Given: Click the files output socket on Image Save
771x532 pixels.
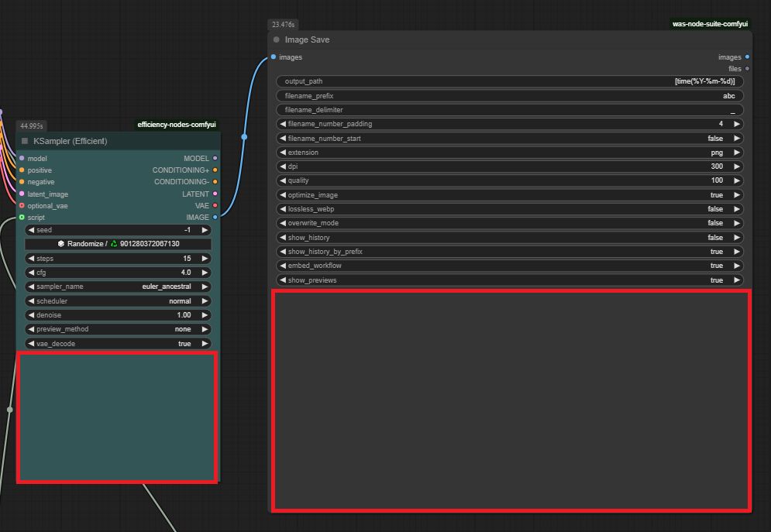Looking at the screenshot, I should (747, 69).
